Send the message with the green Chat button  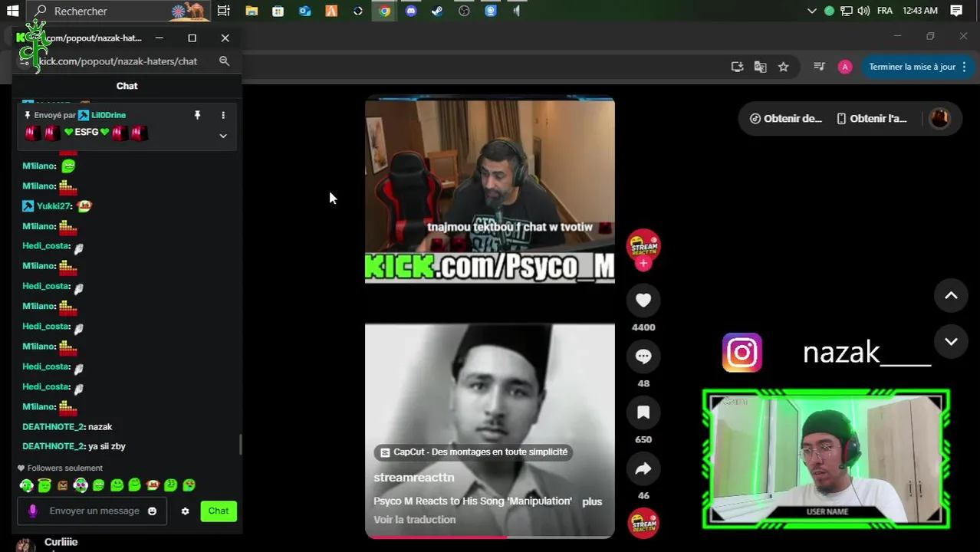(x=219, y=511)
